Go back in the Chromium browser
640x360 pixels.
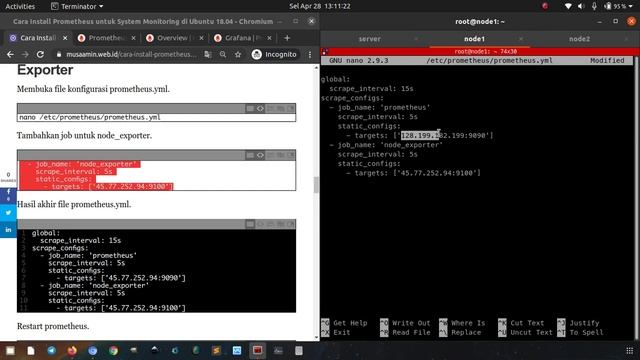tap(10, 54)
